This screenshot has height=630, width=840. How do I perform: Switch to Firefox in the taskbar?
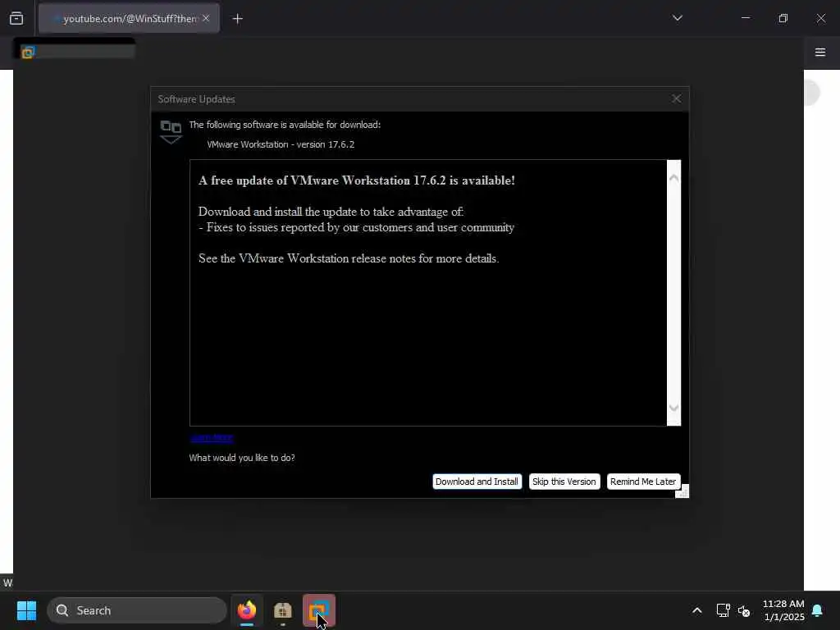click(246, 610)
